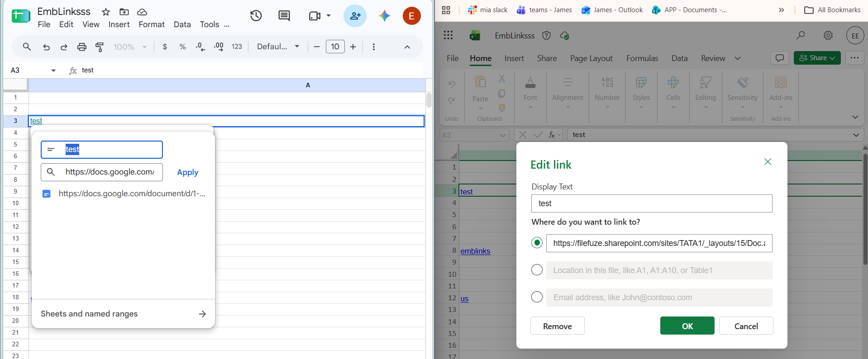
Task: Cancel the Edit link dialog
Action: 746,326
